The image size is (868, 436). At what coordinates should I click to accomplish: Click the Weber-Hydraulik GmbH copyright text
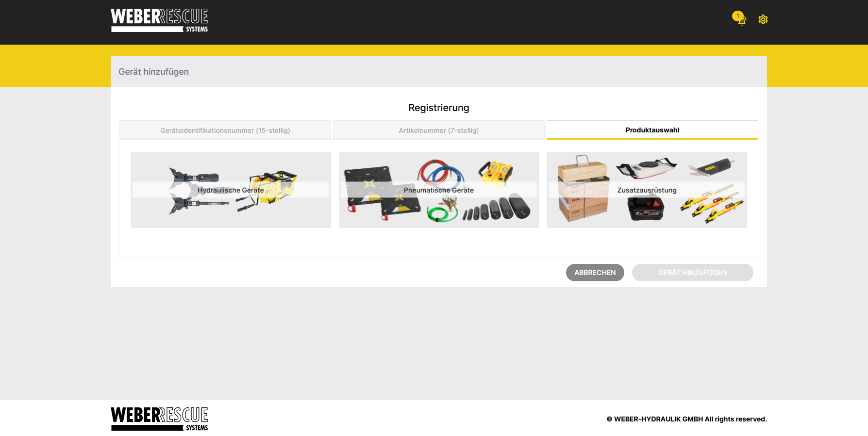(686, 419)
